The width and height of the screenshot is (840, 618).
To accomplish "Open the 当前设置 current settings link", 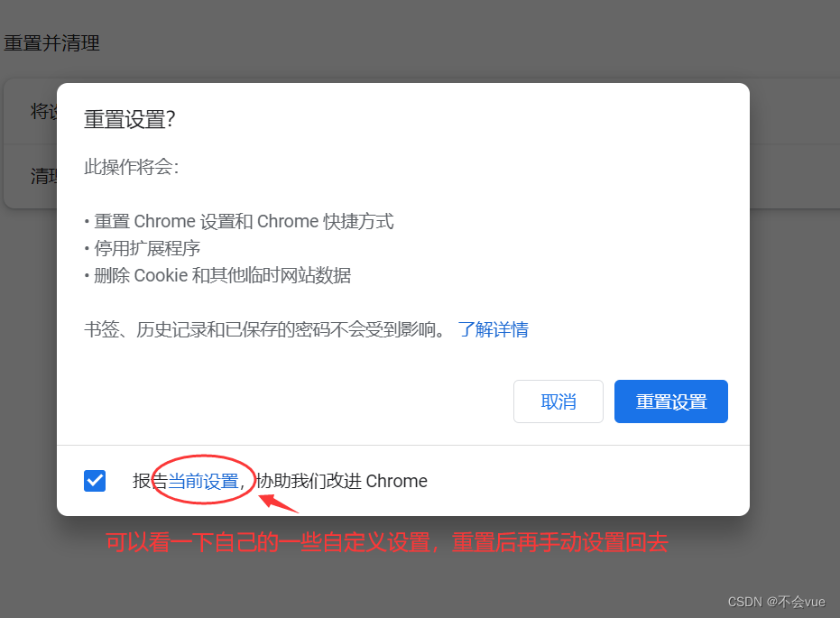I will click(204, 481).
